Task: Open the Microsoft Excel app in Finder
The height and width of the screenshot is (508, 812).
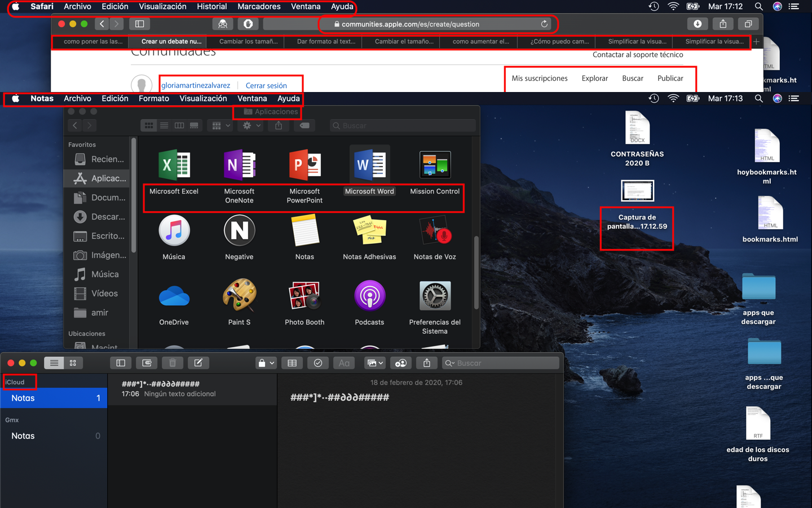Action: [x=174, y=165]
